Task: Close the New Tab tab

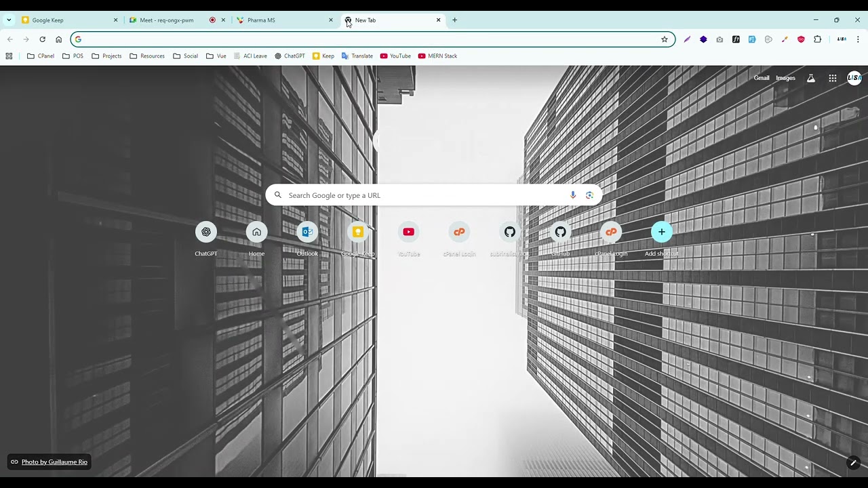Action: 438,20
